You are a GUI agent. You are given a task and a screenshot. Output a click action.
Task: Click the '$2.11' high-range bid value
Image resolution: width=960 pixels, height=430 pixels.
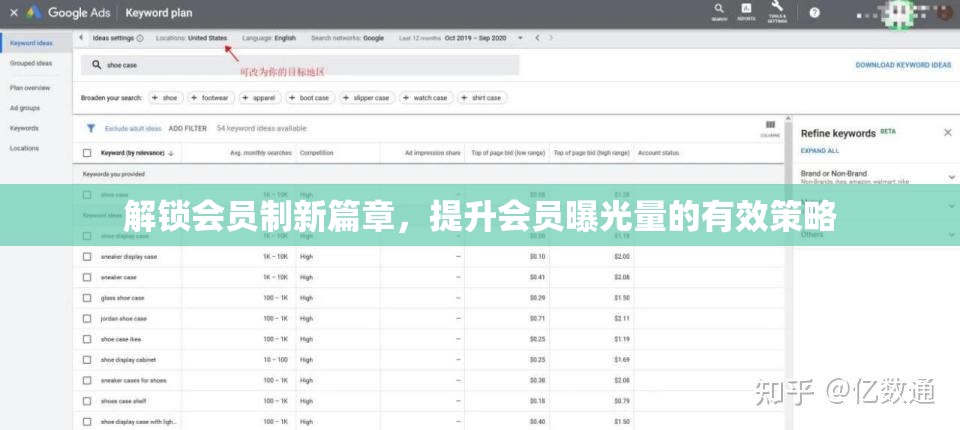(622, 319)
